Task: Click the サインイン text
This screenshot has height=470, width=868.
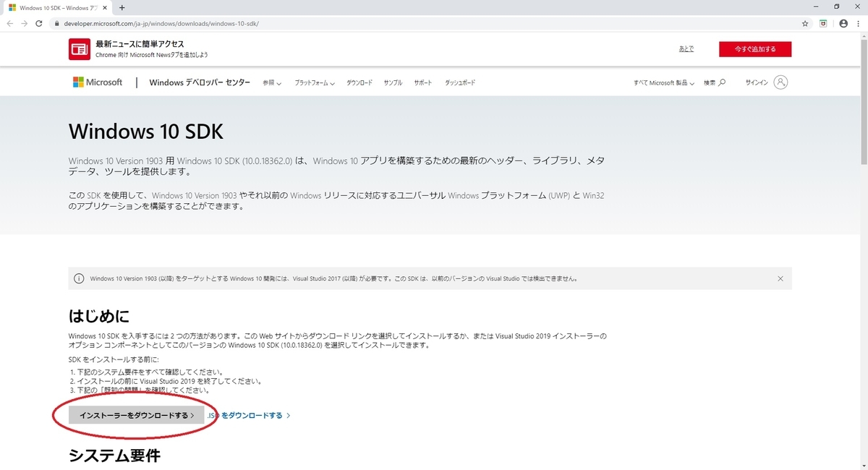Action: (757, 82)
